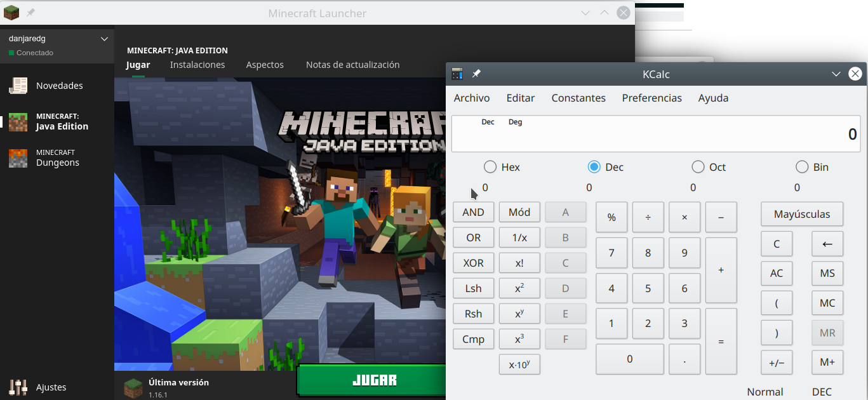The width and height of the screenshot is (868, 400).
Task: Click the close parenthesis button
Action: click(777, 333)
